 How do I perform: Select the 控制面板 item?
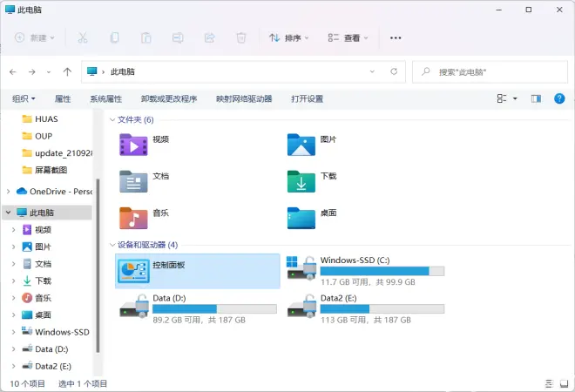[x=197, y=271]
